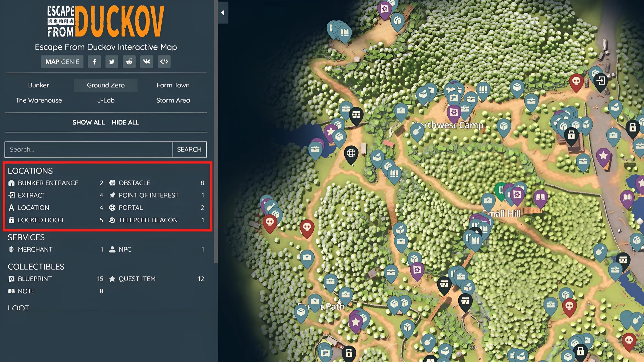Toggle Teleport Beacon category filter

tap(148, 220)
